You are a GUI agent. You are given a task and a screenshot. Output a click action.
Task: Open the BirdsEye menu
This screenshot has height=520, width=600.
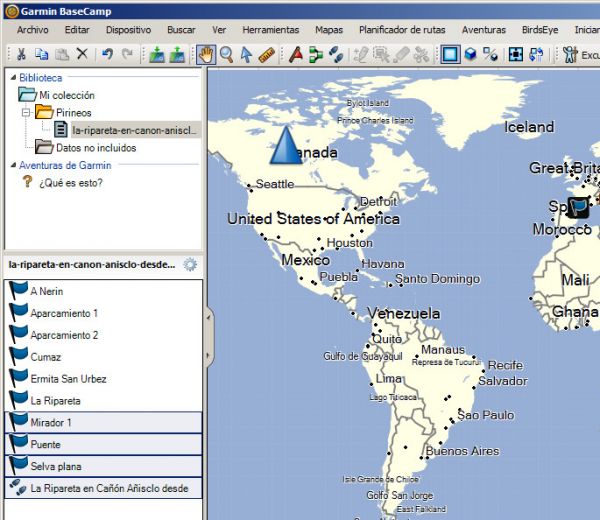click(540, 30)
